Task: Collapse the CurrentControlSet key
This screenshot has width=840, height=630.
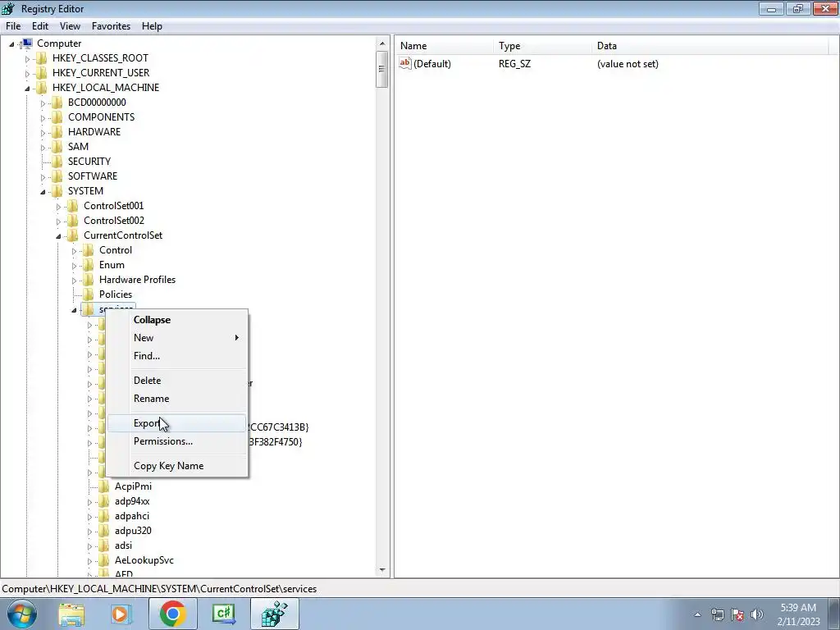Action: 58,236
